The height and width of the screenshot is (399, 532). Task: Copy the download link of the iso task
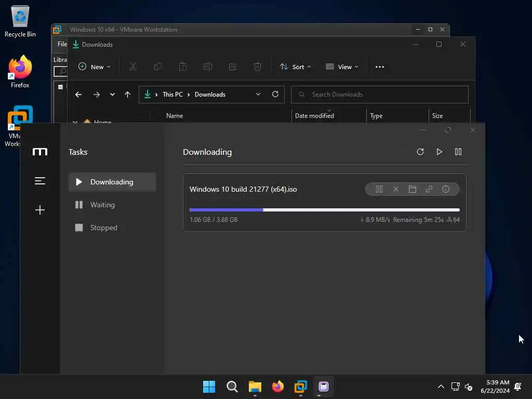click(429, 189)
